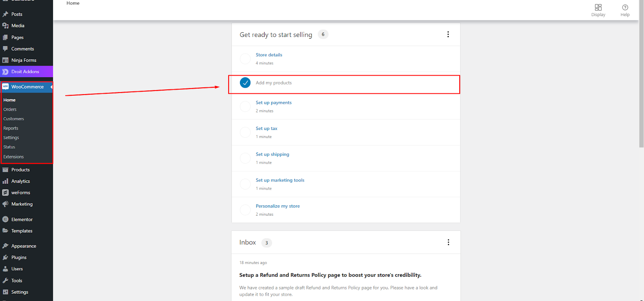Open the Inbox options menu
The image size is (644, 301).
448,242
